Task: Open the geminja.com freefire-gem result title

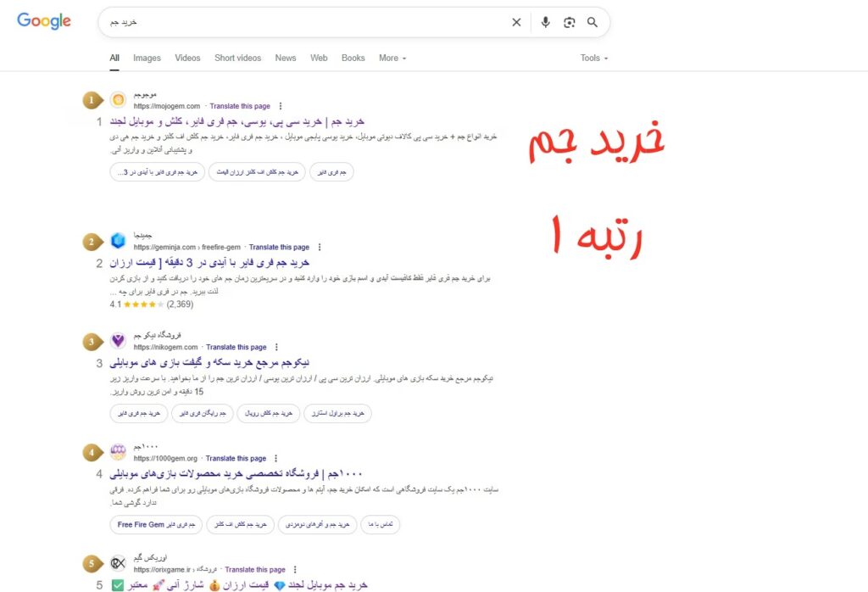Action: tap(209, 262)
